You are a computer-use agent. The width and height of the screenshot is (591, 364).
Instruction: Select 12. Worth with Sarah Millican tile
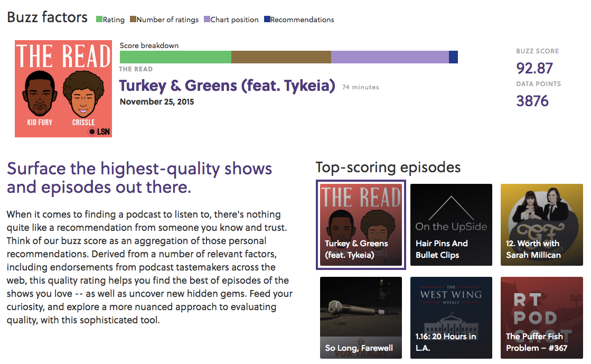[542, 225]
